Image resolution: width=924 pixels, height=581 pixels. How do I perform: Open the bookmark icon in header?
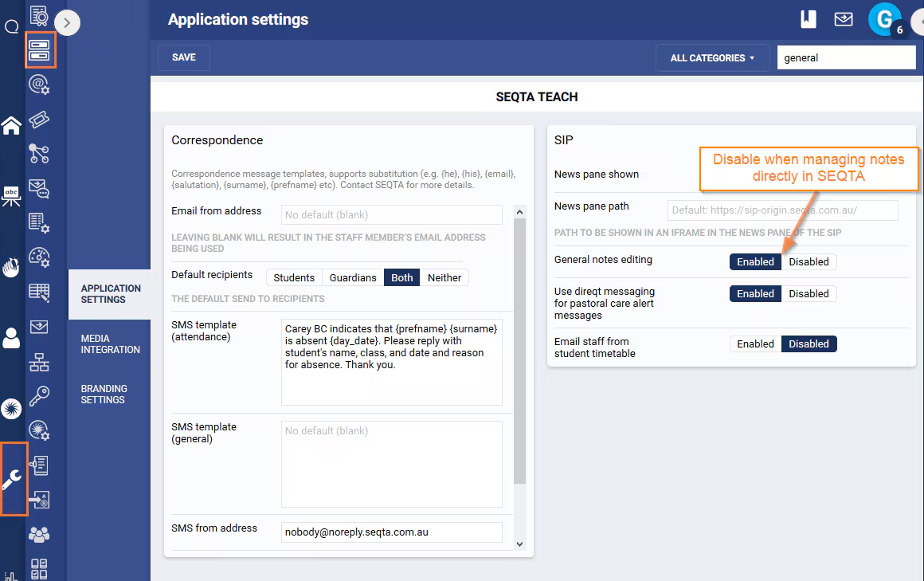pos(808,19)
